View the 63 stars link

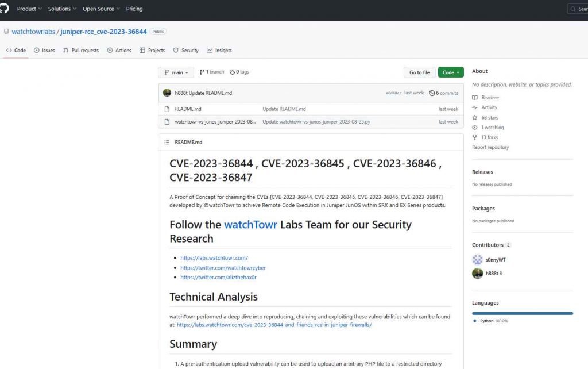tap(490, 117)
